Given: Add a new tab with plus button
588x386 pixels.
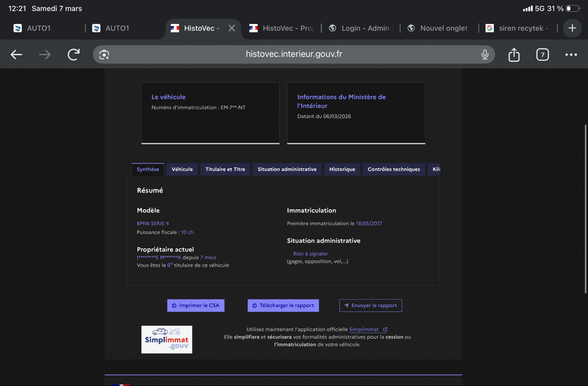Looking at the screenshot, I should 572,28.
